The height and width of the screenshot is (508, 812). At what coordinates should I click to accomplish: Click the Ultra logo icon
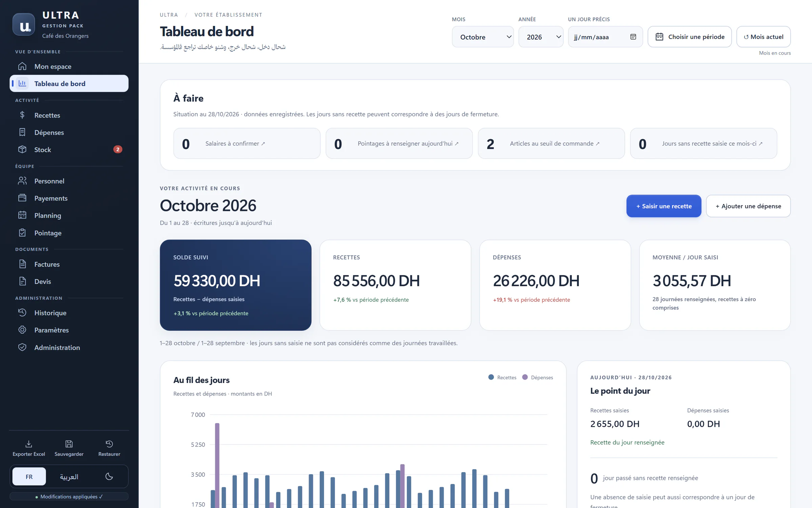(24, 24)
